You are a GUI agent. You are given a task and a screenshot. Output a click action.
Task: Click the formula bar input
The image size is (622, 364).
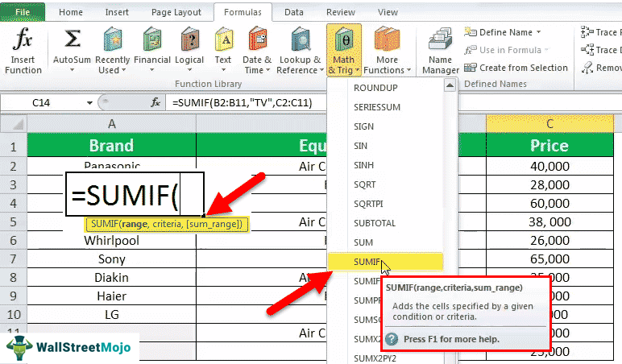click(x=246, y=103)
